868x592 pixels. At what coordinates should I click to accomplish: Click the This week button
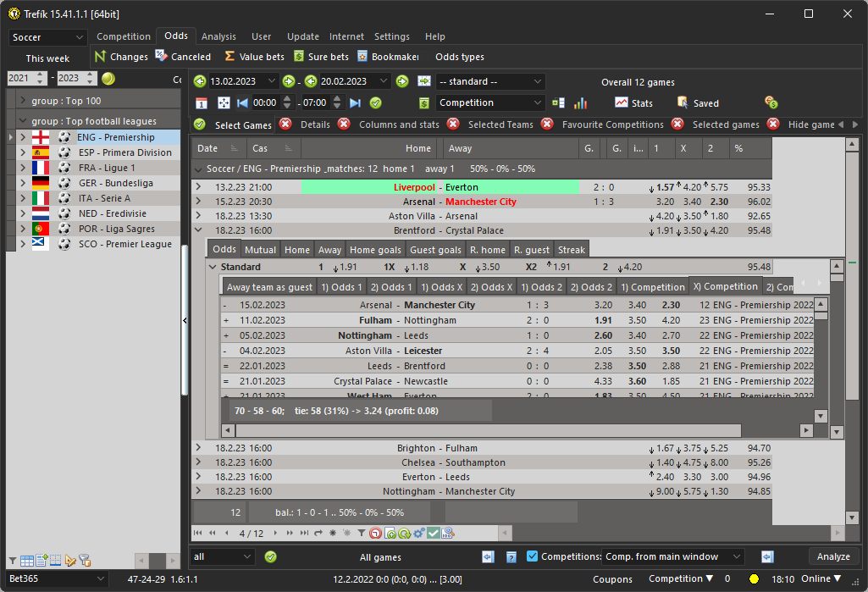[47, 58]
